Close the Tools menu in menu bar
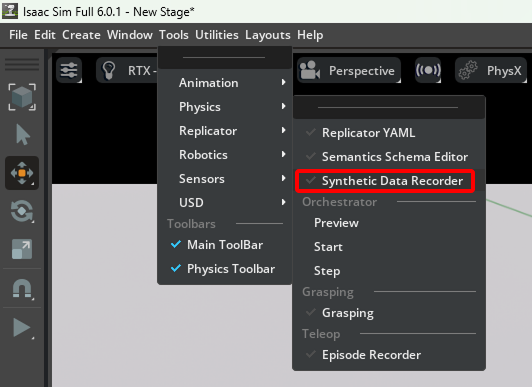The height and width of the screenshot is (387, 532). click(174, 35)
